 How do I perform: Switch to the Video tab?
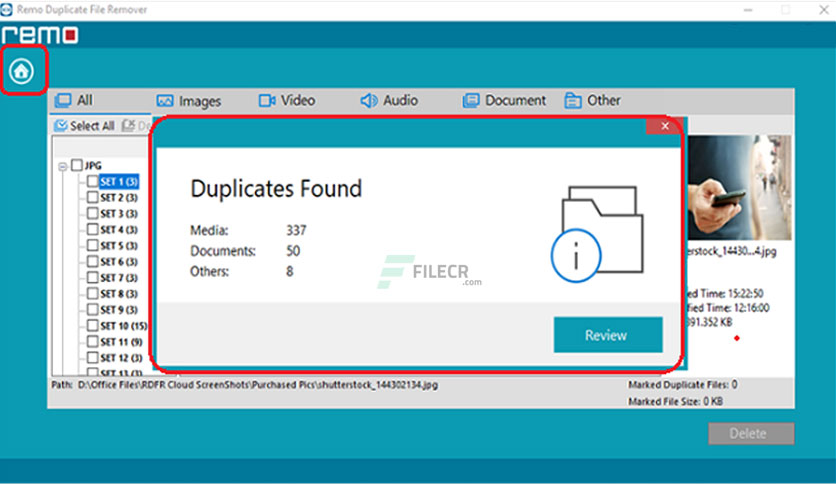click(x=287, y=100)
